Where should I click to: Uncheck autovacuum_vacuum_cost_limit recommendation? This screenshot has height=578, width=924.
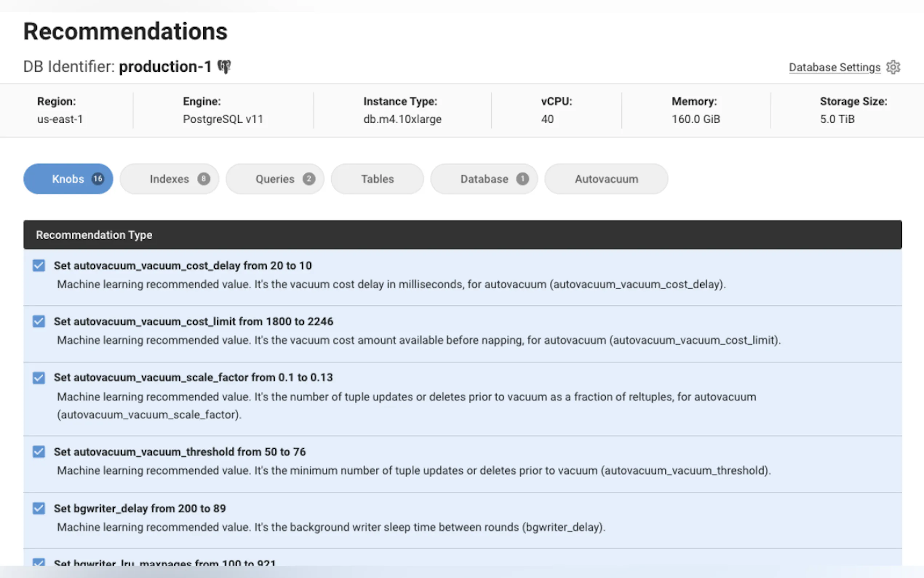click(x=39, y=321)
